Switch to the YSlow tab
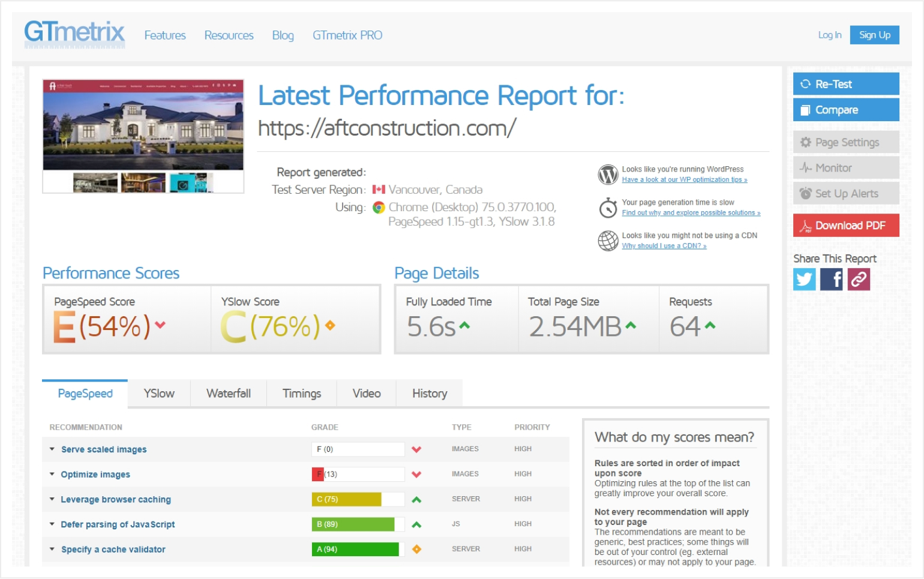The width and height of the screenshot is (924, 579). pyautogui.click(x=159, y=394)
